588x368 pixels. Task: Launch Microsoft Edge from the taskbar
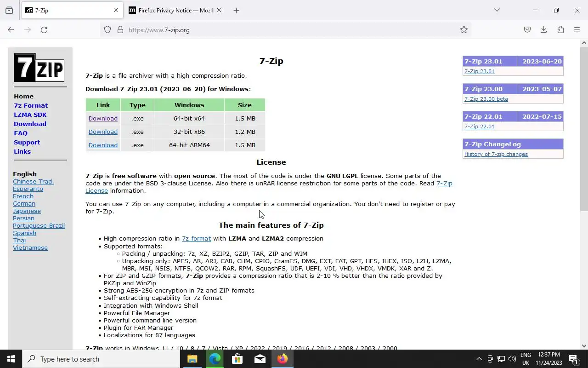click(215, 359)
